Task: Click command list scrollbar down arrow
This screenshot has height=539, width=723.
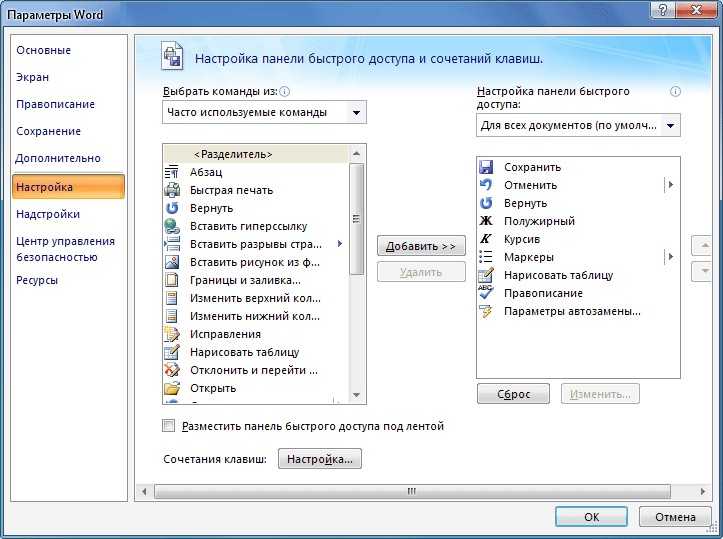Action: (x=356, y=395)
